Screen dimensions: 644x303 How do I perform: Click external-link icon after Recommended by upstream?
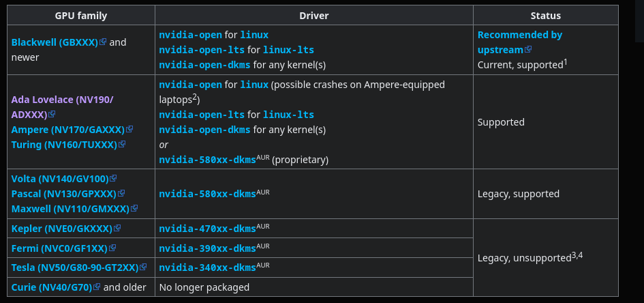(528, 49)
